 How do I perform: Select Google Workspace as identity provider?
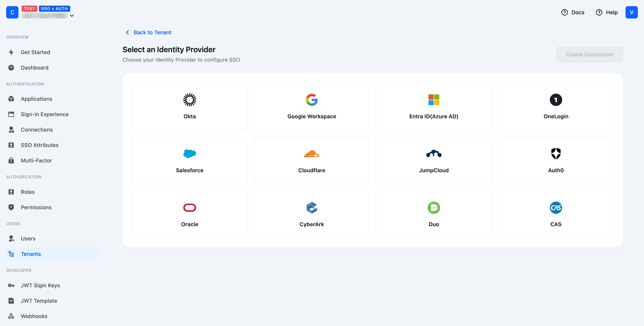coord(311,106)
